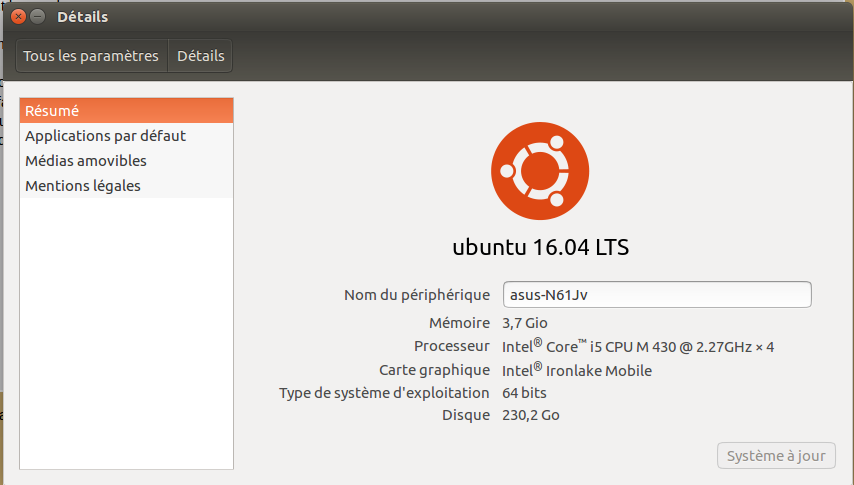854x485 pixels.
Task: Click the ubuntu 16.04 LTS heading
Action: [541, 247]
